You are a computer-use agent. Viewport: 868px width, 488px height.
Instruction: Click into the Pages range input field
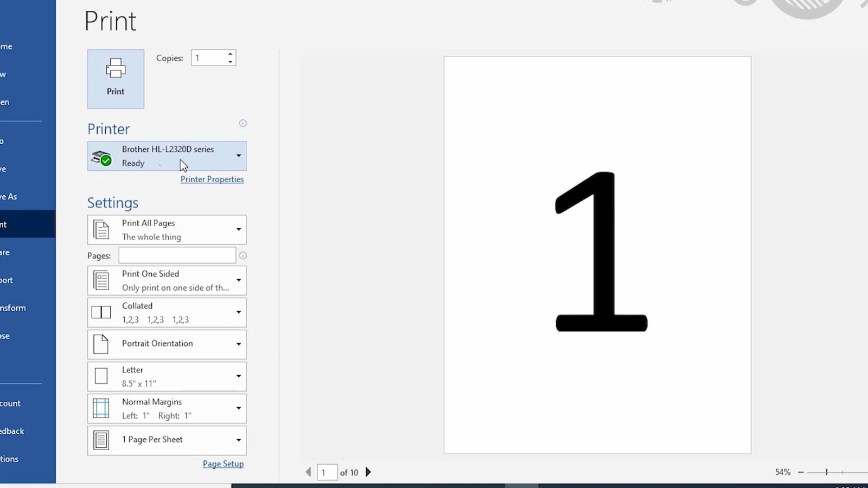coord(177,255)
